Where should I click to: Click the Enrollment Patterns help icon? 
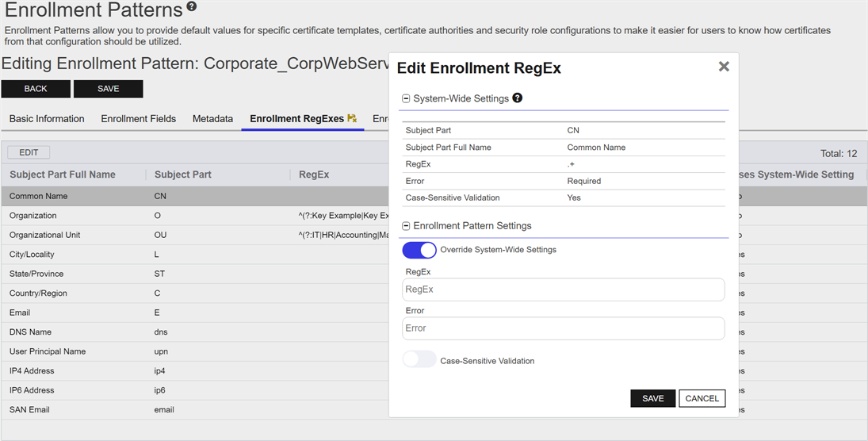click(x=192, y=7)
